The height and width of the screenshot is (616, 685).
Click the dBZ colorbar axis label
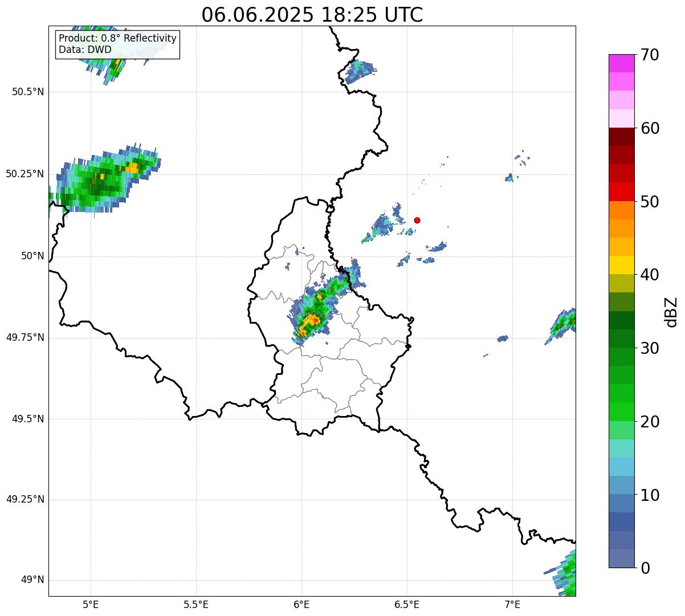[x=671, y=311]
